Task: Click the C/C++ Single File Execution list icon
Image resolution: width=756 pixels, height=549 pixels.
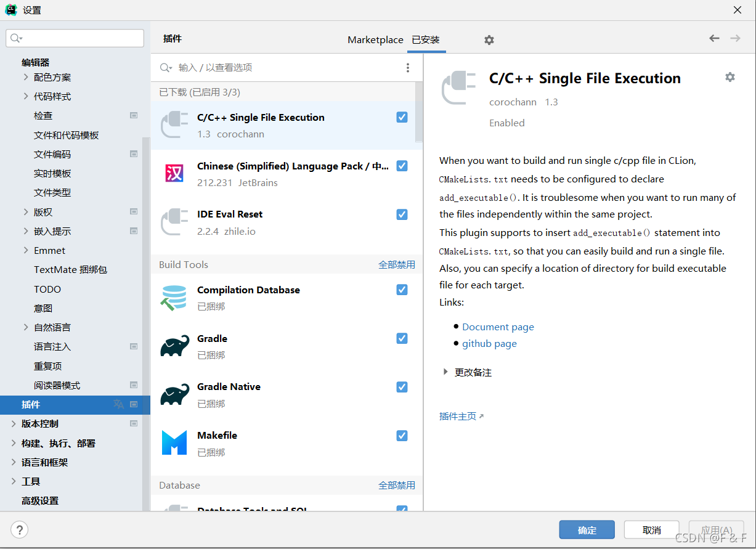Action: point(174,125)
